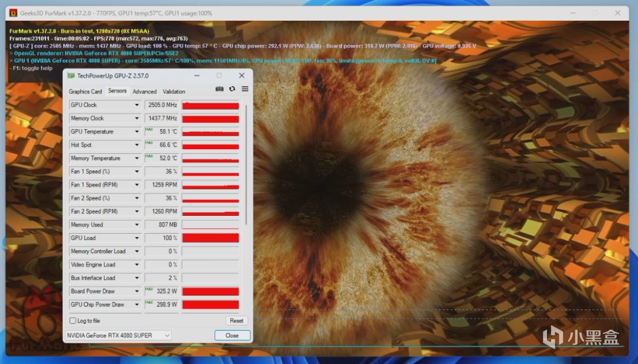Expand the Board Power Draw dropdown

136,291
